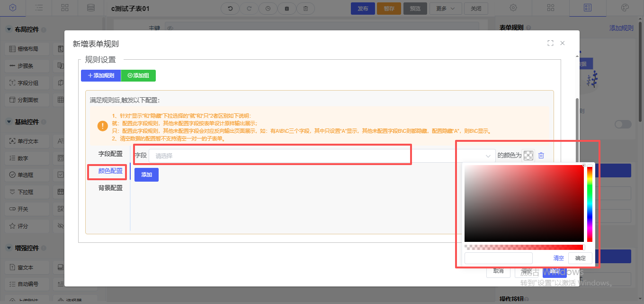
Task: Switch to the 背景配置 tab
Action: (x=110, y=188)
